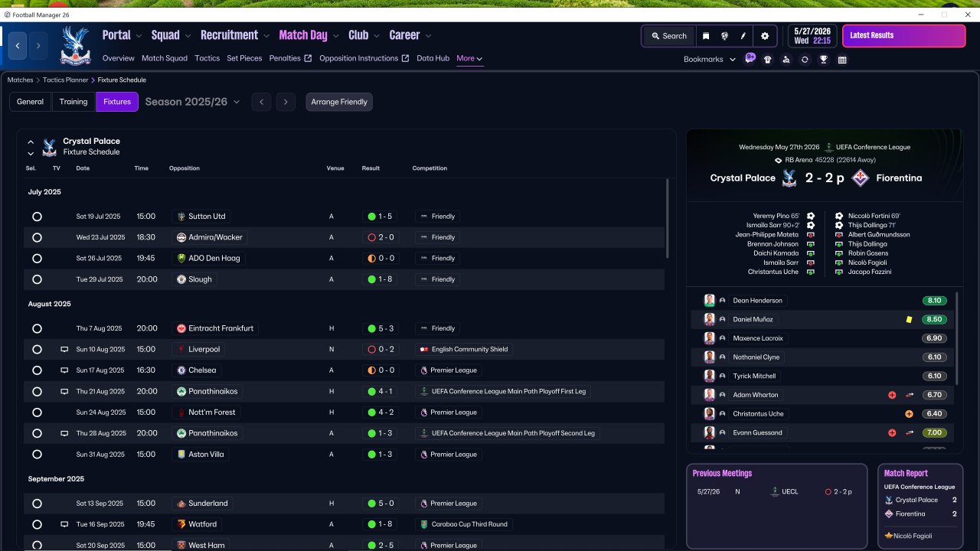The height and width of the screenshot is (551, 980).
Task: Open the Tactics submenu item
Action: point(207,58)
